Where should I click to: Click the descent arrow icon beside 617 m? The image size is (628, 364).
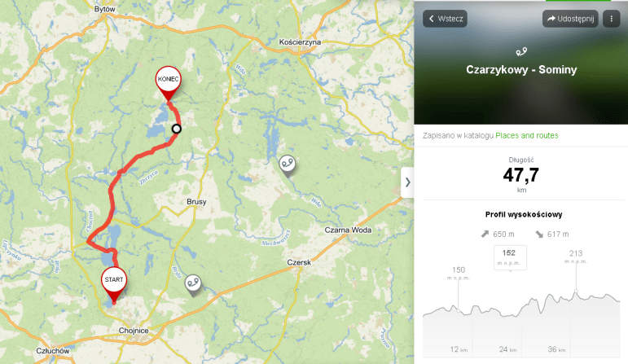click(539, 234)
